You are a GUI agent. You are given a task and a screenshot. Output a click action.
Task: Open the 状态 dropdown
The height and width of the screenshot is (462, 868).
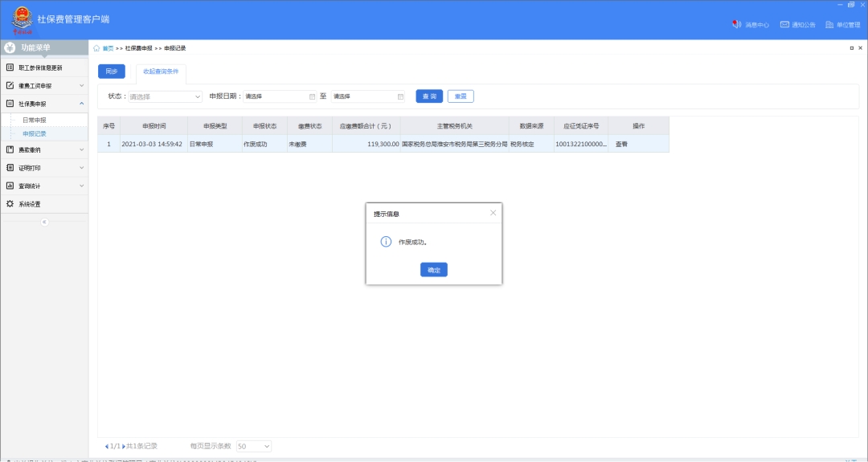pyautogui.click(x=166, y=96)
